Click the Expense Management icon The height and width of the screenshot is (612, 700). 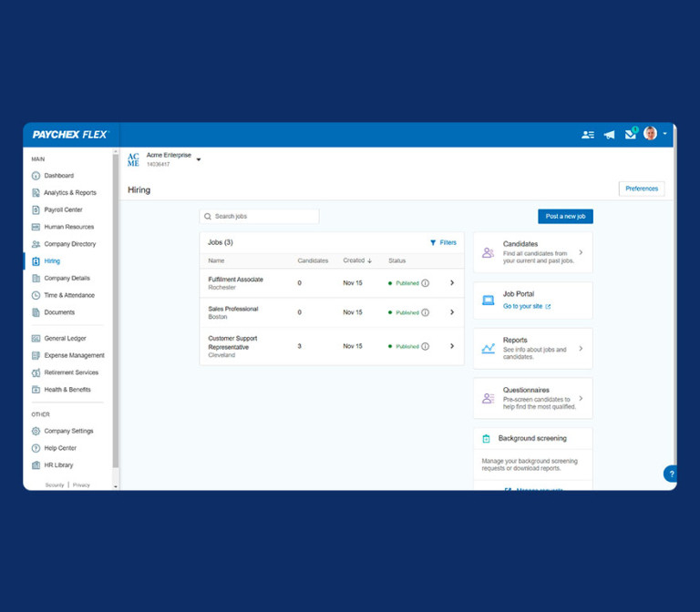(36, 355)
